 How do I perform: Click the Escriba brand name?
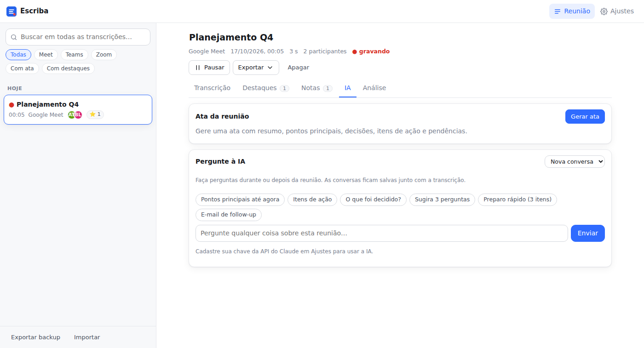(34, 11)
